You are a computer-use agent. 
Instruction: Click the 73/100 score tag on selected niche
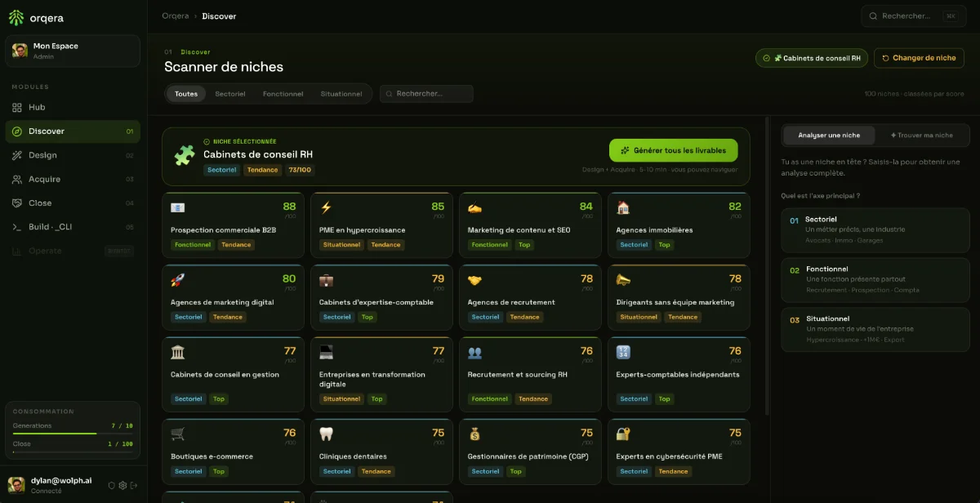click(x=301, y=170)
